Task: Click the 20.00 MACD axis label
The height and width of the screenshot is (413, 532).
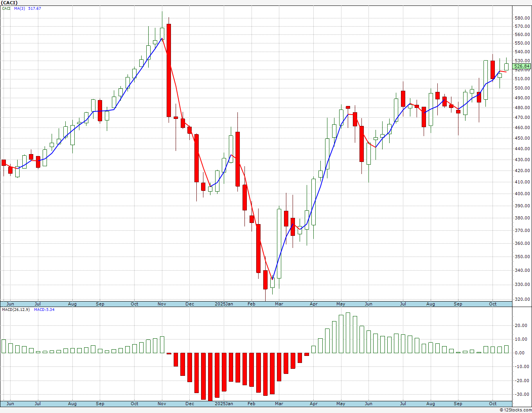Action: coord(521,325)
